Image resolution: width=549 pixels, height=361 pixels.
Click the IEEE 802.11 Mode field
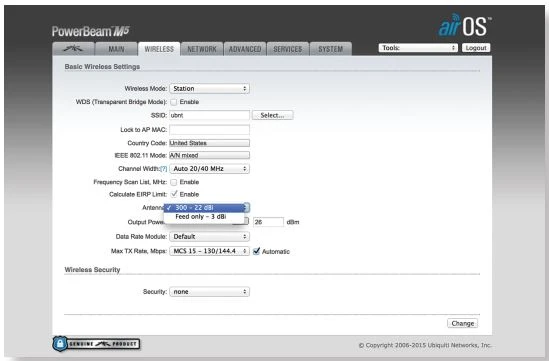pos(209,155)
